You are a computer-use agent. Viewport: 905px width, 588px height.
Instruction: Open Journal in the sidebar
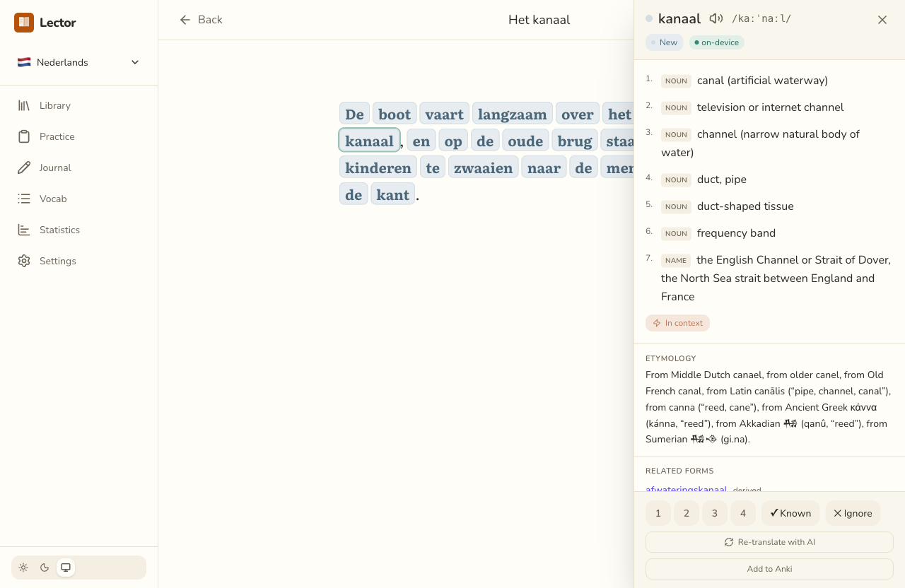[x=78, y=167]
